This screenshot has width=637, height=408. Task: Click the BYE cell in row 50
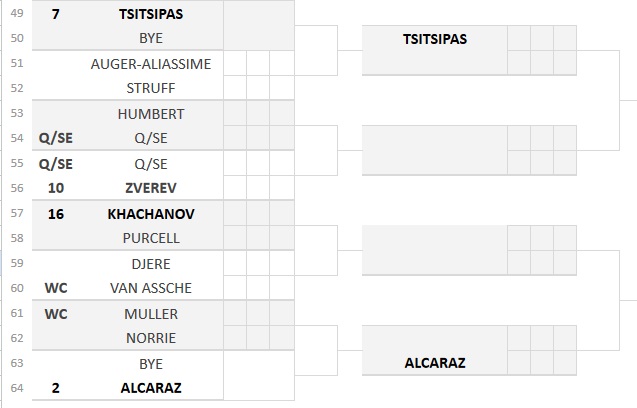[151, 38]
